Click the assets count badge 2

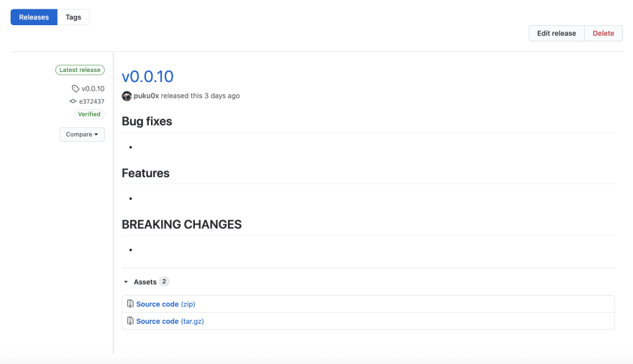164,282
